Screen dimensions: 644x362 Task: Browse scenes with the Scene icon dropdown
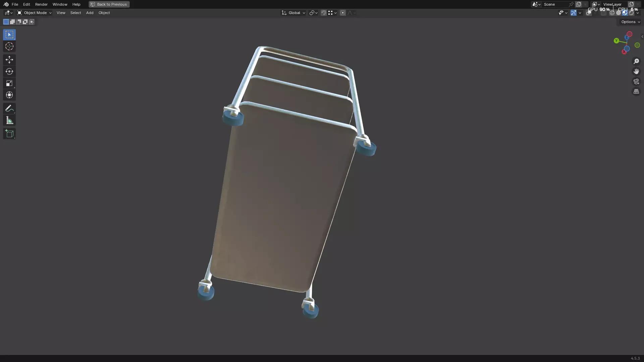coord(536,4)
